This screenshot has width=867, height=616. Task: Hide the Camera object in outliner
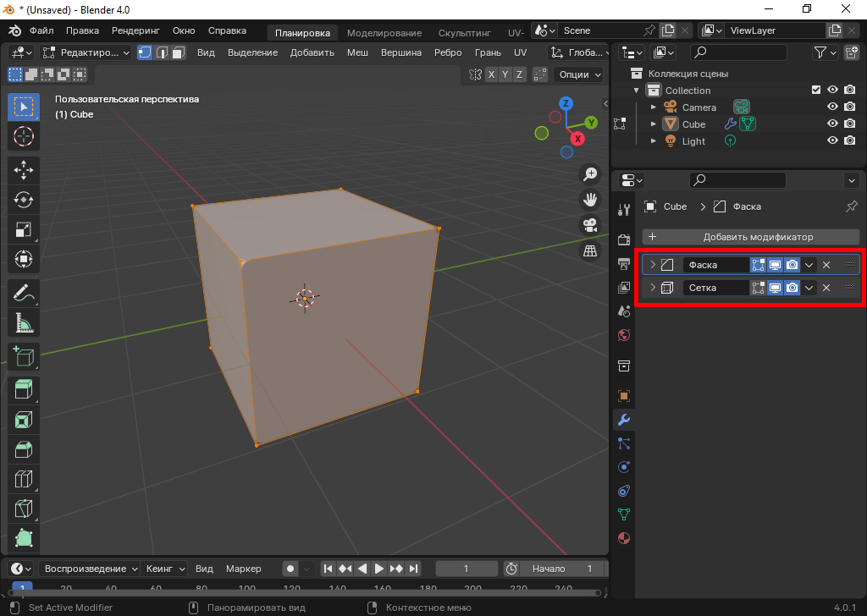832,107
